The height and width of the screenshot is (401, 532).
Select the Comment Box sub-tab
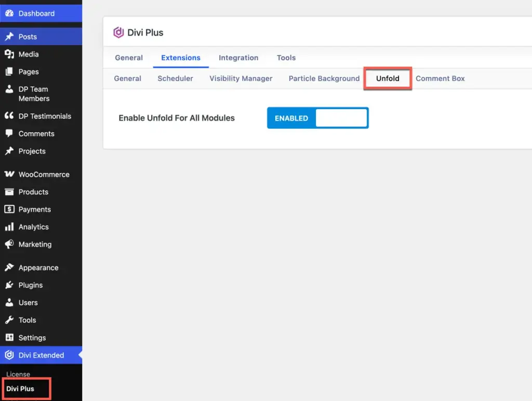coord(440,78)
